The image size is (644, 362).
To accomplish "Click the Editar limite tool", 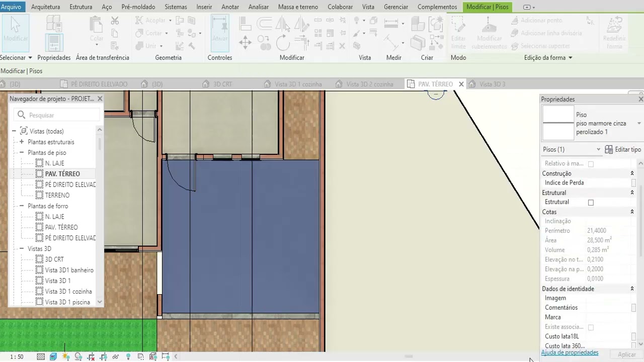I will pos(458,32).
